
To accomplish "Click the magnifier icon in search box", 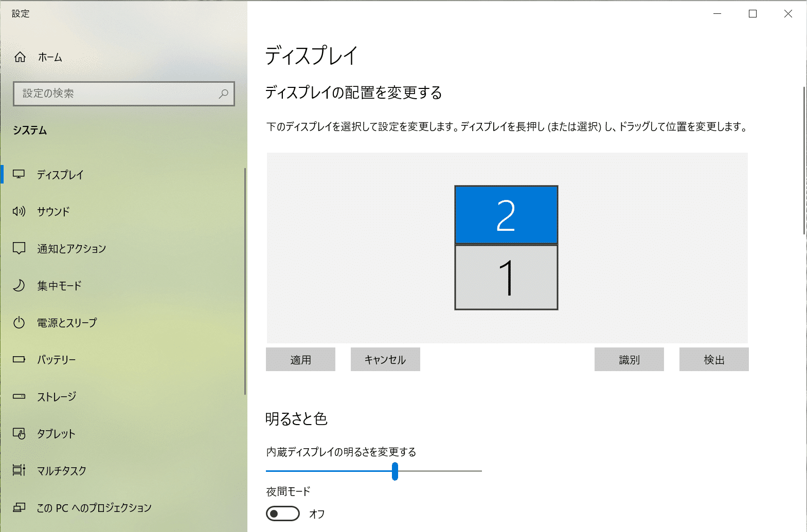I will coord(223,94).
